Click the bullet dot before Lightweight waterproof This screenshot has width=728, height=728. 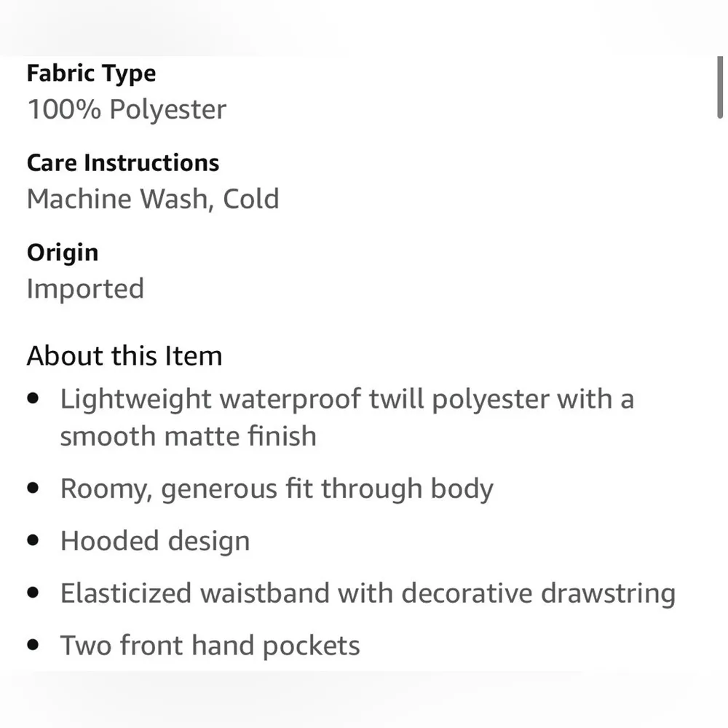[x=33, y=399]
